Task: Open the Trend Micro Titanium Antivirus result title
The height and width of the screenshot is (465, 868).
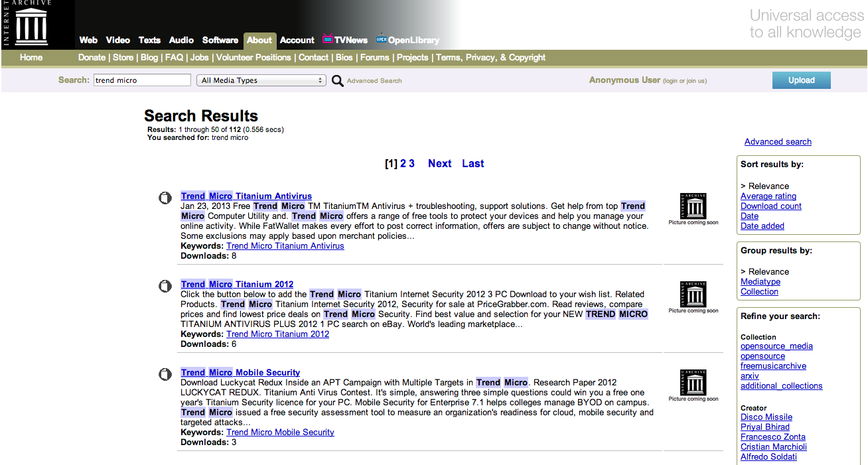Action: pyautogui.click(x=246, y=196)
